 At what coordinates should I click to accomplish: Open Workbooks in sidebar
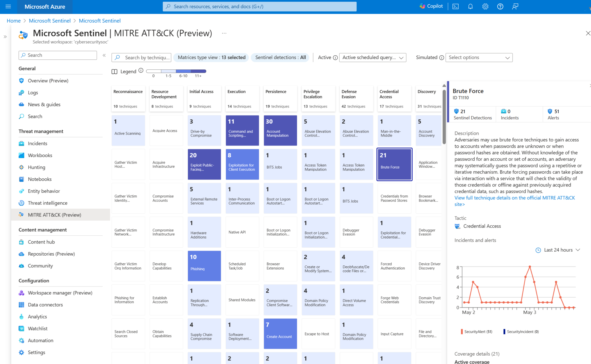pos(40,155)
